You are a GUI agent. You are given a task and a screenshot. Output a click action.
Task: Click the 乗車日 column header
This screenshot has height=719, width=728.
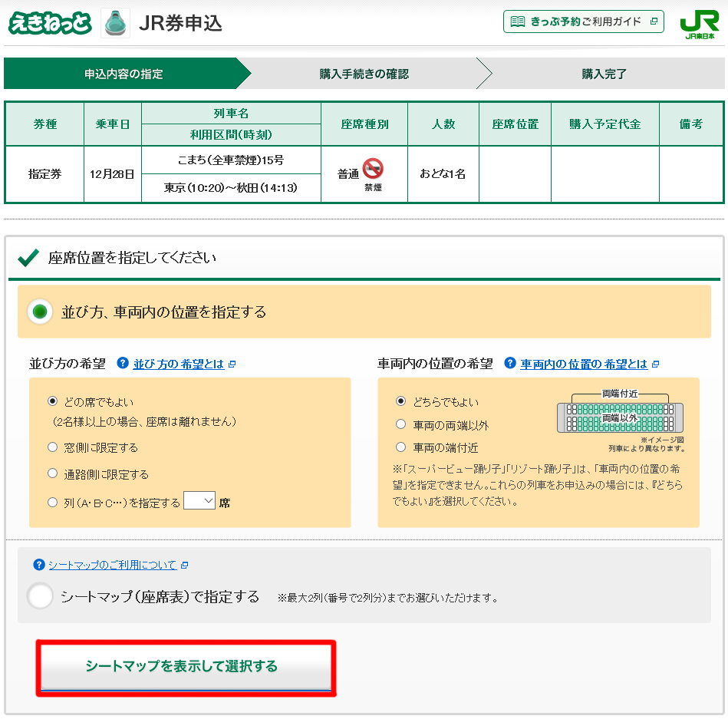pos(112,124)
